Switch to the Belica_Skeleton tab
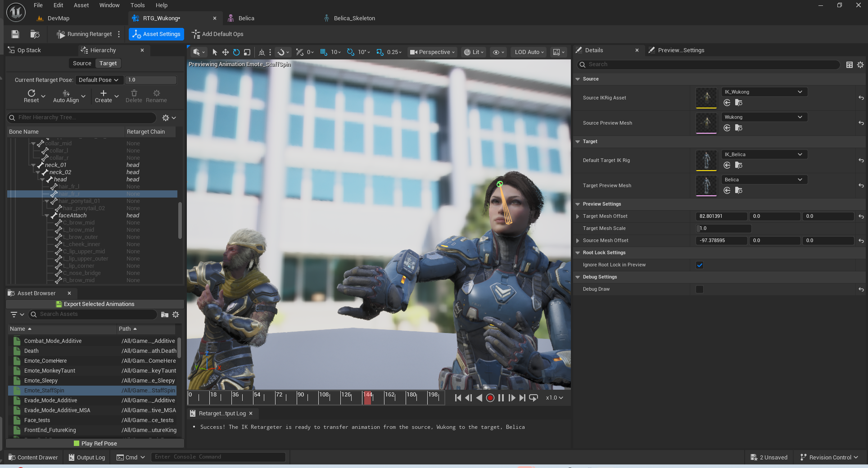This screenshot has width=868, height=468. (354, 18)
